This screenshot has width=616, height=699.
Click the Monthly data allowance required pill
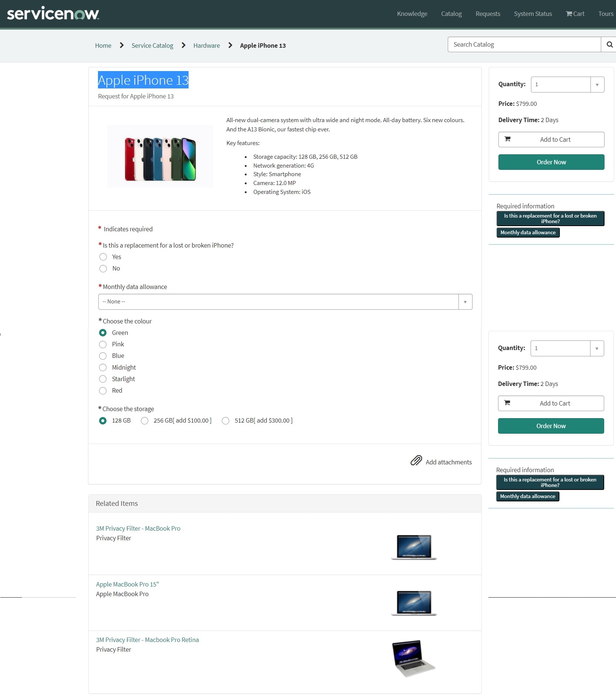point(528,232)
